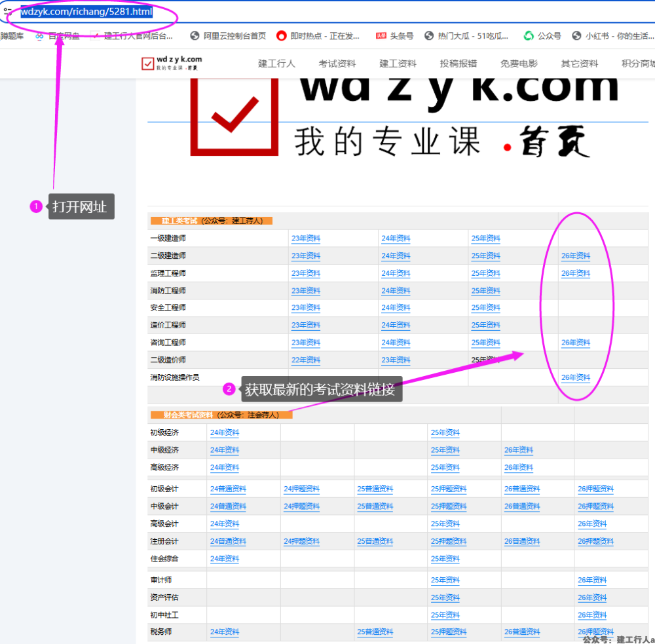Viewport: 655px width, 644px height.
Task: Select the 建工行人 navigation menu item
Action: point(276,64)
